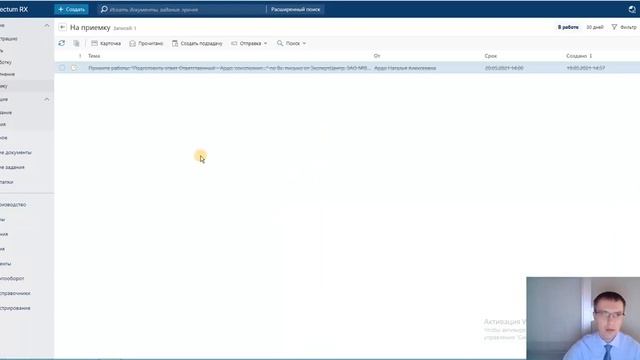Open the sidebar item ending in производство
This screenshot has width=640, height=360.
pos(13,205)
